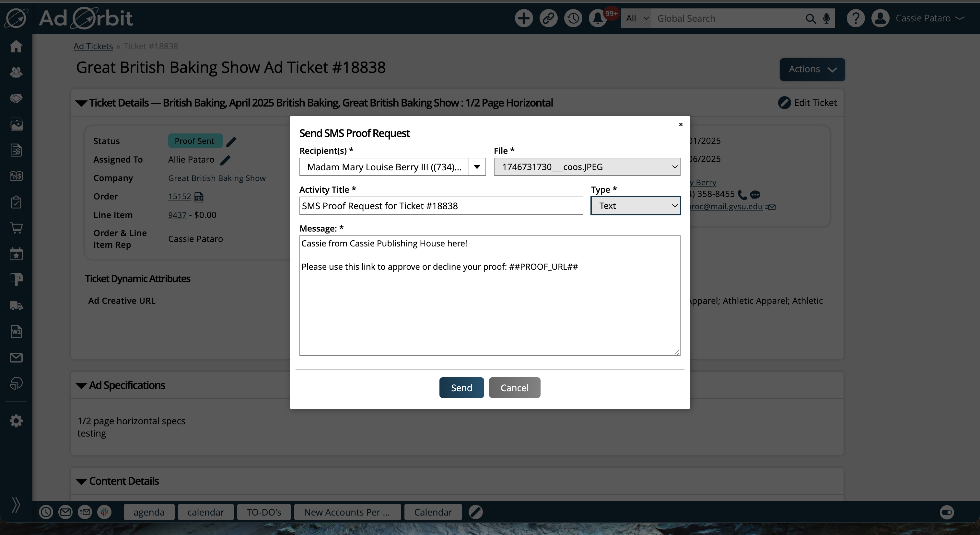Open the shopping cart icon in sidebar
Screen dimensions: 980x535
pyautogui.click(x=16, y=228)
